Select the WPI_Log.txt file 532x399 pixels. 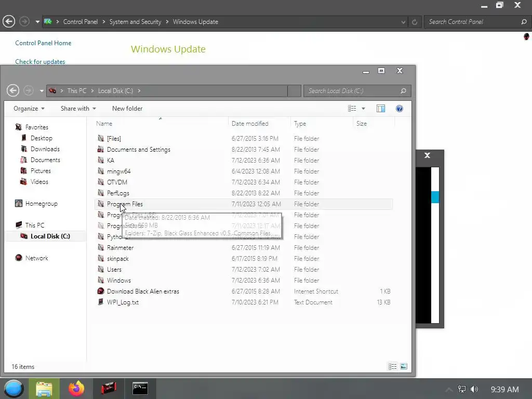tap(123, 302)
